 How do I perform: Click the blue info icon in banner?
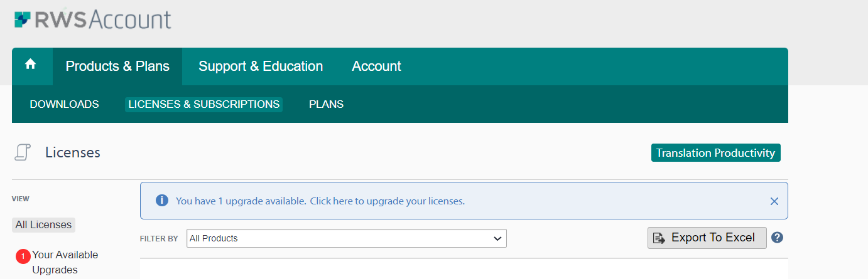(x=162, y=201)
